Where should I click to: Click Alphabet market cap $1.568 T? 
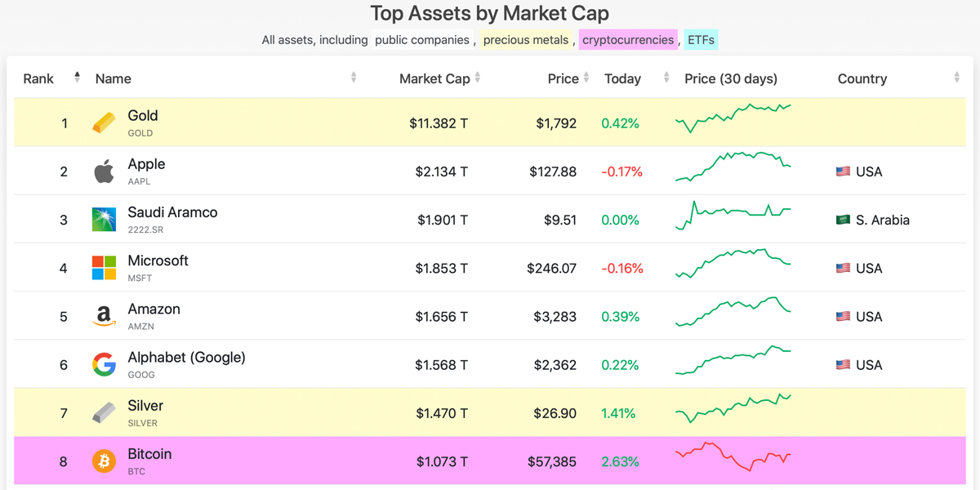click(x=442, y=364)
